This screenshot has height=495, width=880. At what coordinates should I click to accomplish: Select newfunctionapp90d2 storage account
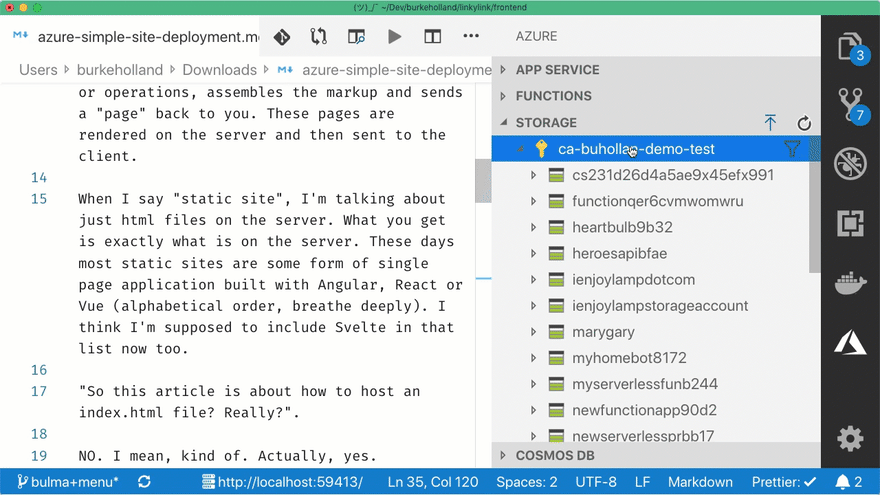click(644, 410)
